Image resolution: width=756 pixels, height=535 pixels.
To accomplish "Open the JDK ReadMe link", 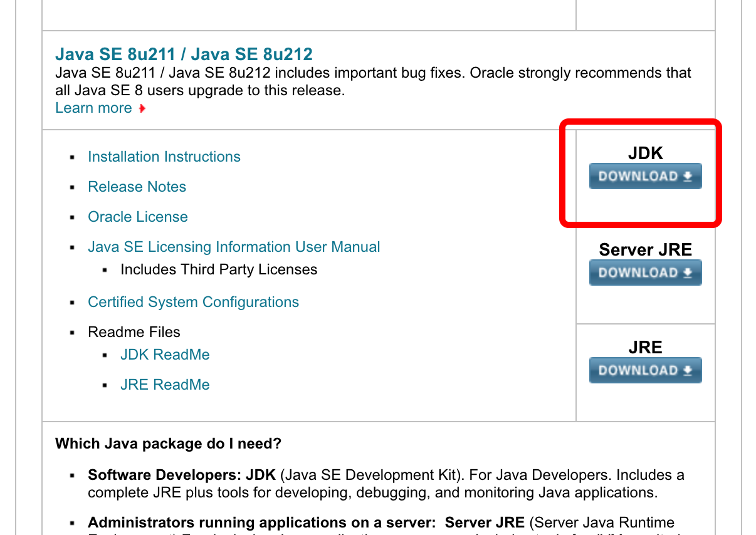I will click(165, 355).
